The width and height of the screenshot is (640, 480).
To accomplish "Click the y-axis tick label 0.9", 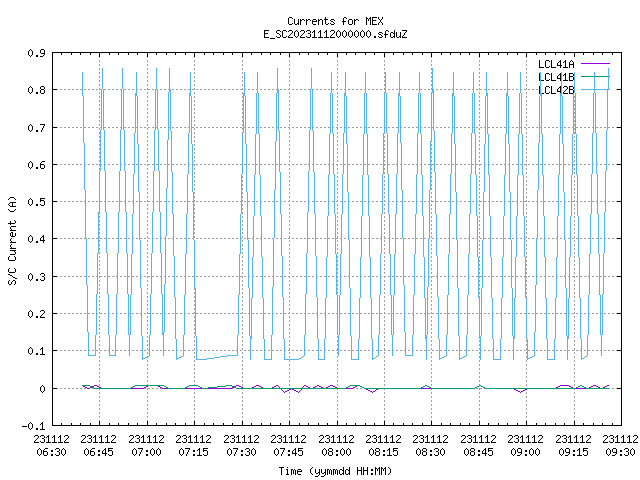I will click(x=37, y=53).
